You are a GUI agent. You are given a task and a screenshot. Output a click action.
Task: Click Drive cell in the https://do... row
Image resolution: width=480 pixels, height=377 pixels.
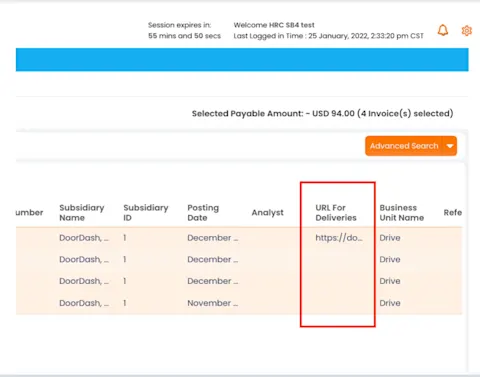point(390,238)
